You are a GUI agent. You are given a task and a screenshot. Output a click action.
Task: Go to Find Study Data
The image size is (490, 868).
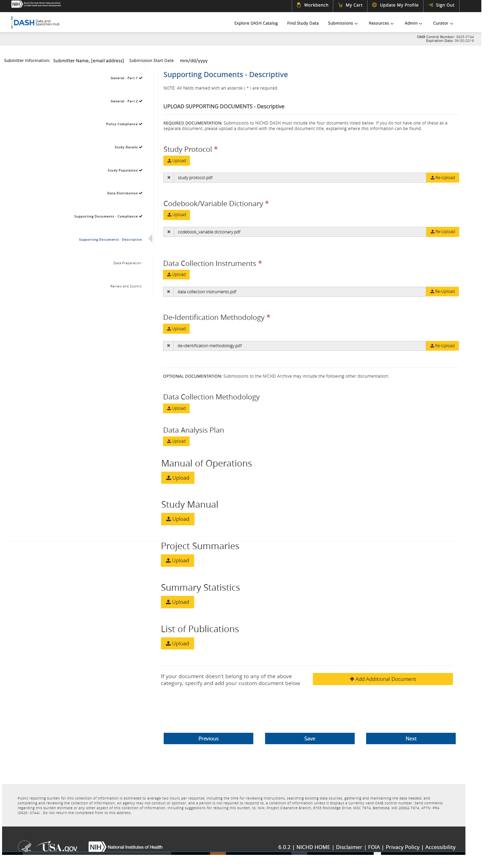tap(303, 23)
